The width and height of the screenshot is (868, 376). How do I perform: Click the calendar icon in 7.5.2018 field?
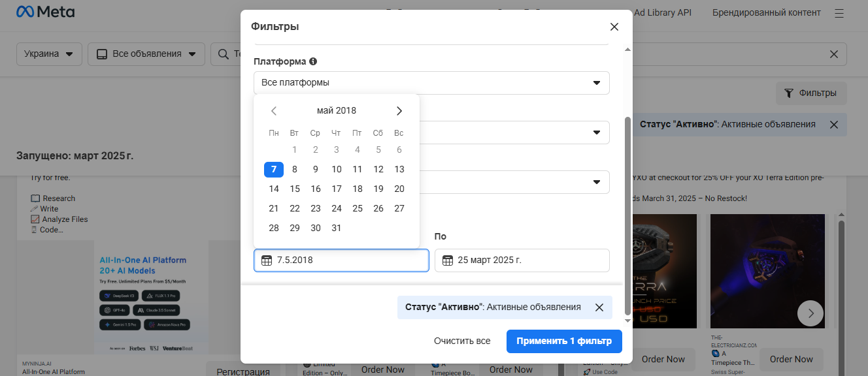point(267,260)
